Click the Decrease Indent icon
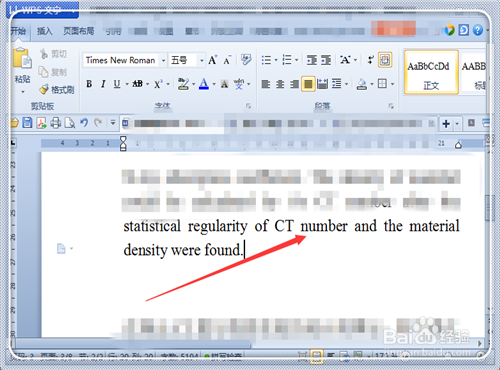Viewport: 500px width, 370px height. 312,60
